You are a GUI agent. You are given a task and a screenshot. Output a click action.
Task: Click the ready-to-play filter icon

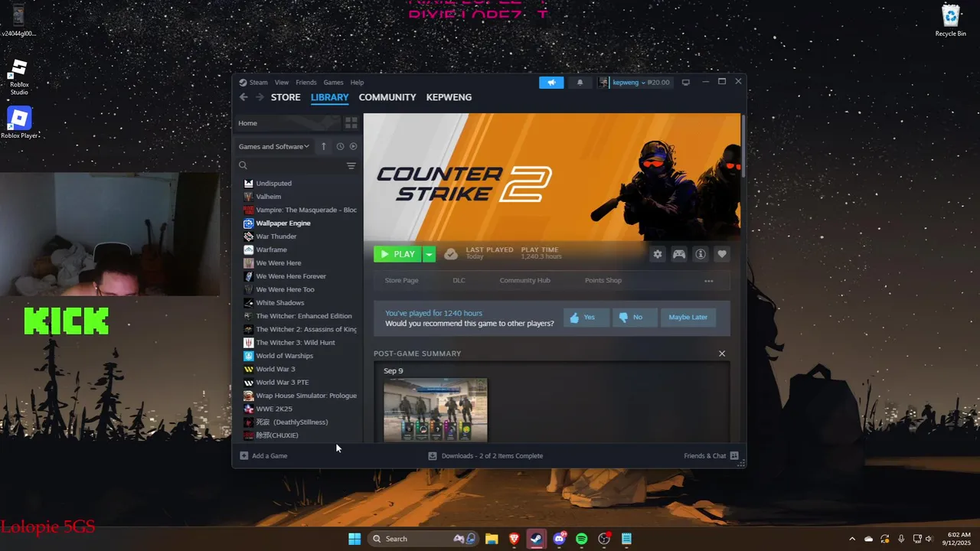(x=353, y=146)
